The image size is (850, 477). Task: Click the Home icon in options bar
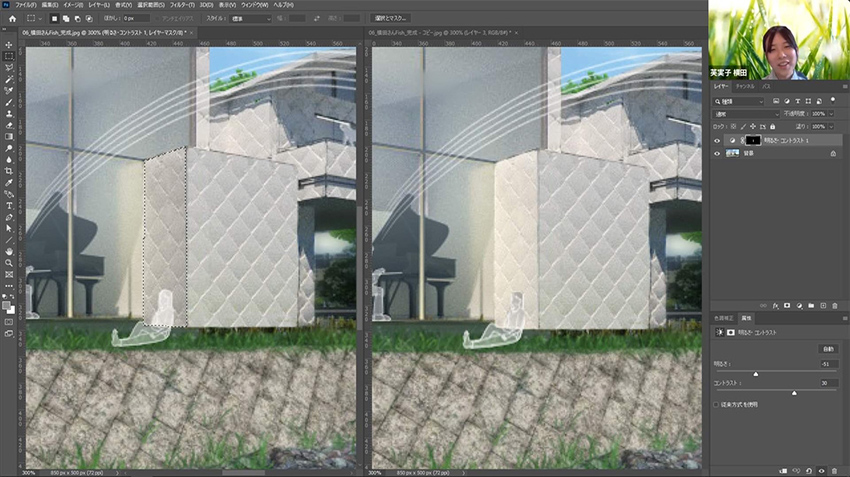click(x=13, y=18)
